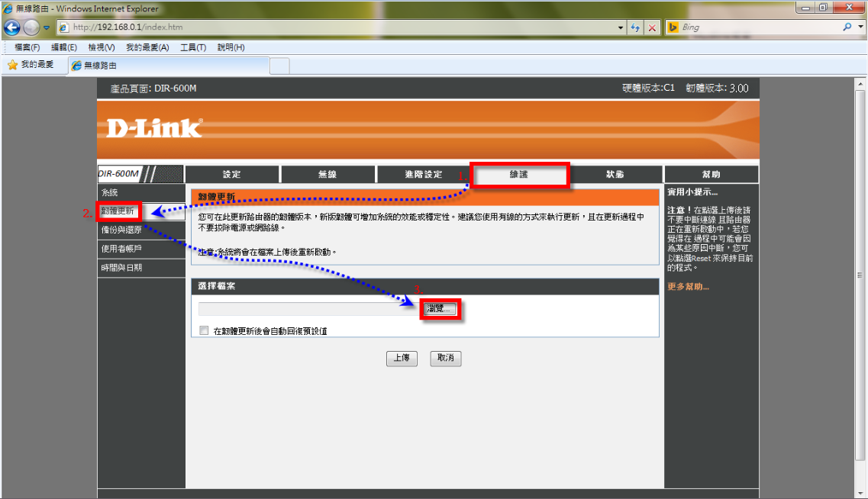Click the Bing search magnifier icon
The height and width of the screenshot is (499, 868).
[x=847, y=27]
